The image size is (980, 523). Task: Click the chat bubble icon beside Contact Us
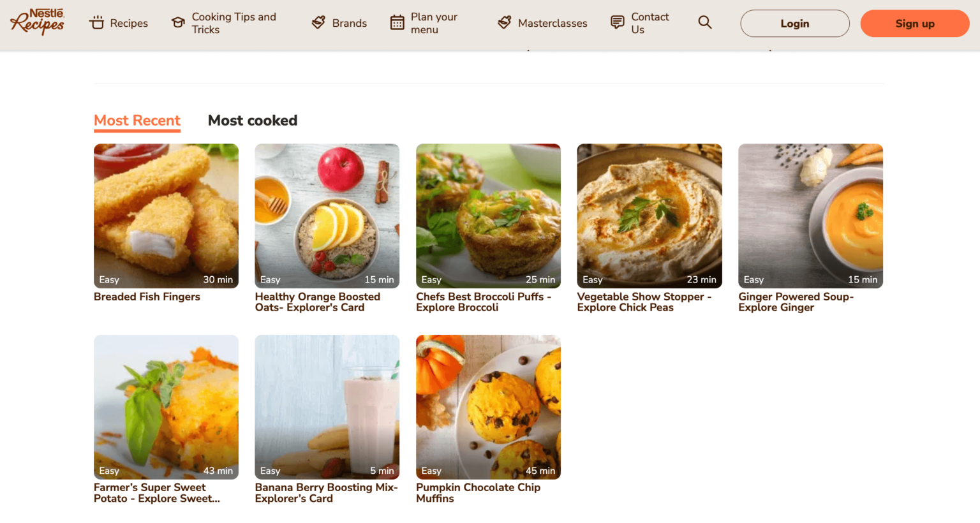[616, 22]
